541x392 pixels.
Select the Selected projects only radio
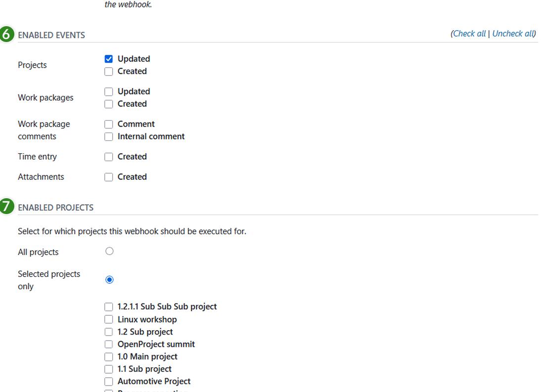coord(109,280)
